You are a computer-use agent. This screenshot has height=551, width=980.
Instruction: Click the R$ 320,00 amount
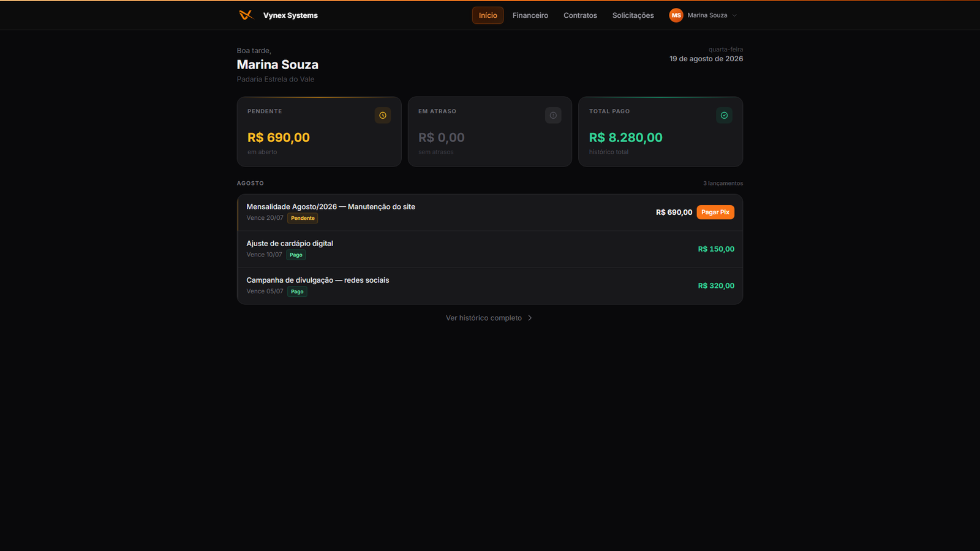(x=716, y=286)
